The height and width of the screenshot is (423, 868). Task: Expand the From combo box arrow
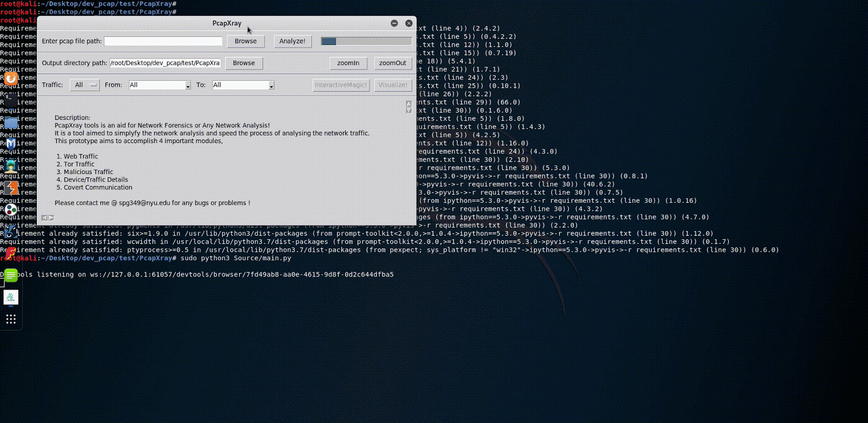point(188,86)
